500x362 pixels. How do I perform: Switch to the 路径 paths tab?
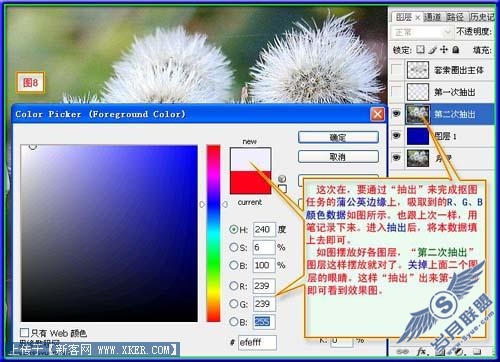[x=455, y=17]
